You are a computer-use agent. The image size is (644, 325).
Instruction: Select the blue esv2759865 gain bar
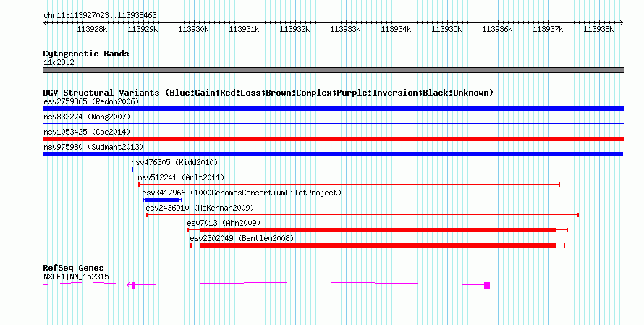pos(333,109)
